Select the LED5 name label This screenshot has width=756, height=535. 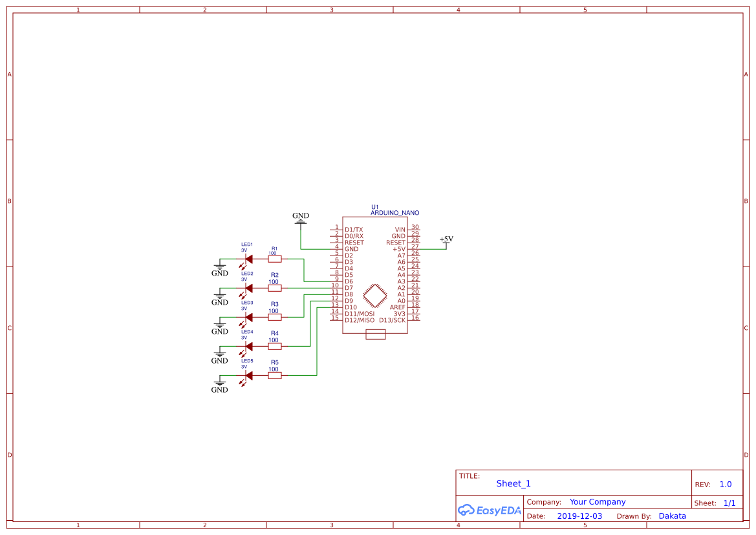click(247, 361)
